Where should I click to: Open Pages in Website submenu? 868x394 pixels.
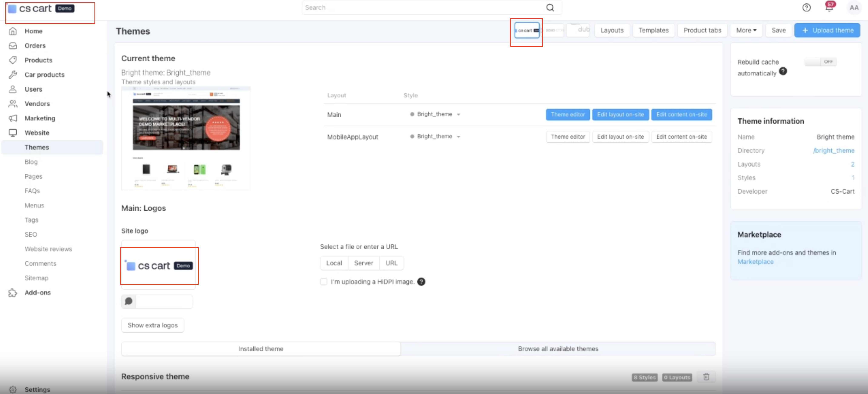[33, 176]
